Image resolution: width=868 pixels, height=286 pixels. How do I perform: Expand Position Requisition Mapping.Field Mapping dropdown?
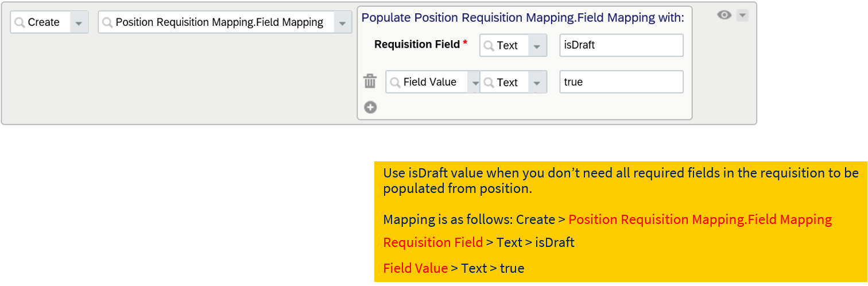[x=343, y=22]
